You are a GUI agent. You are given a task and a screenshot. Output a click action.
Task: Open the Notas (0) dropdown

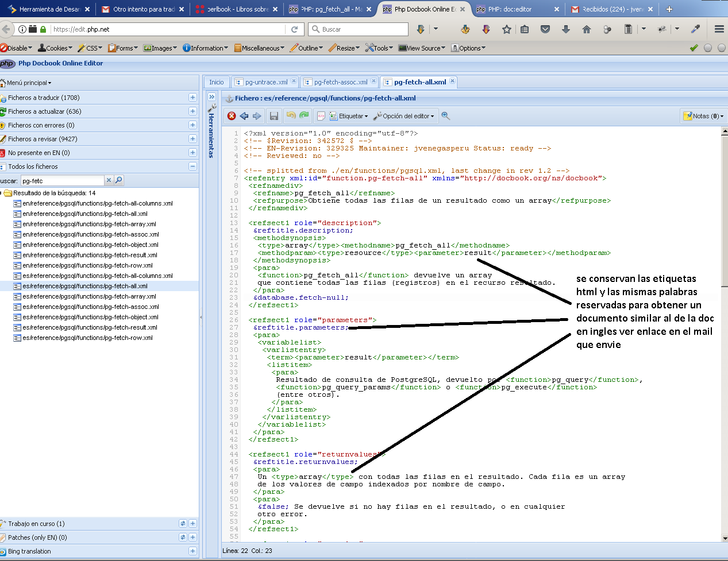coord(703,116)
